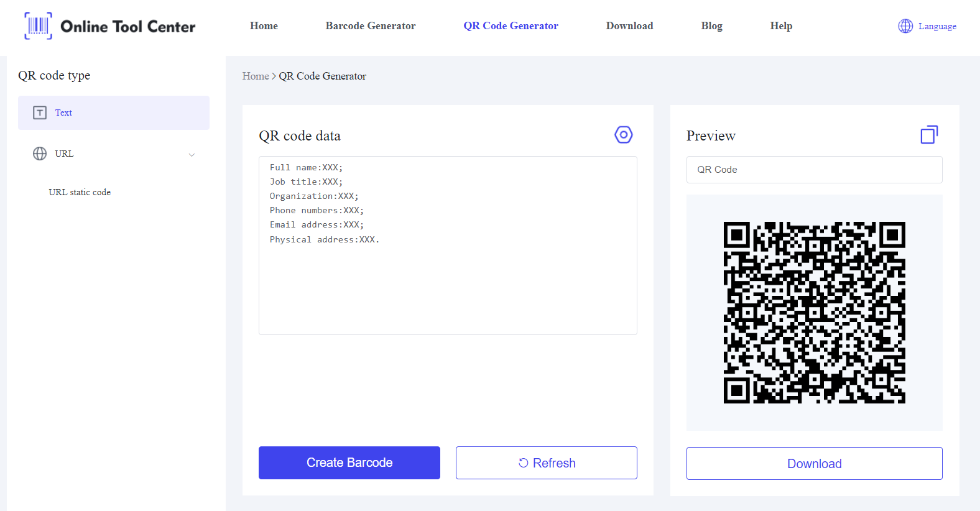The height and width of the screenshot is (511, 980).
Task: Click the globe Language icon
Action: coord(905,26)
